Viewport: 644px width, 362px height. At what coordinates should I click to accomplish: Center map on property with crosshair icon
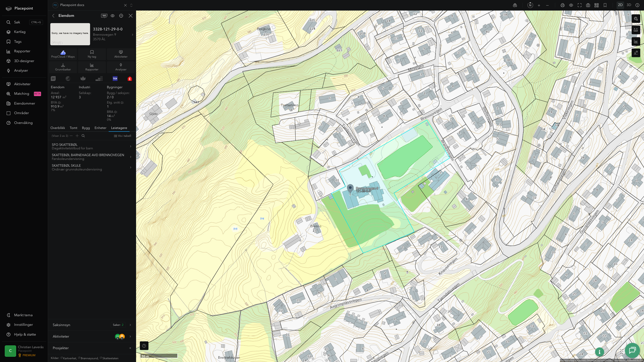tap(121, 16)
